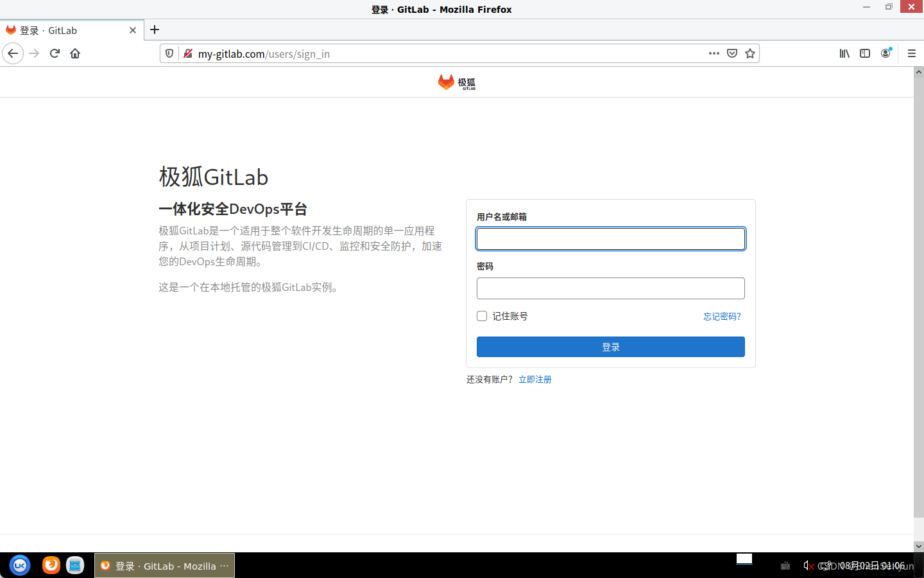The width and height of the screenshot is (924, 578).
Task: Click the taskbar date and time
Action: click(873, 566)
